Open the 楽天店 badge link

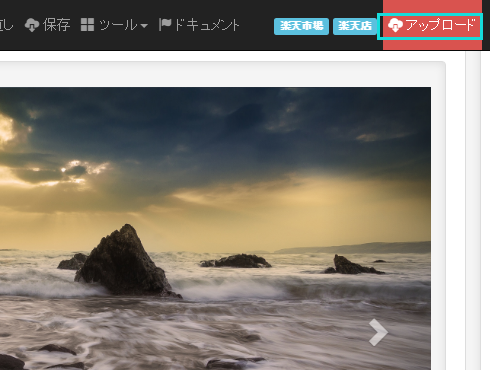(x=355, y=26)
